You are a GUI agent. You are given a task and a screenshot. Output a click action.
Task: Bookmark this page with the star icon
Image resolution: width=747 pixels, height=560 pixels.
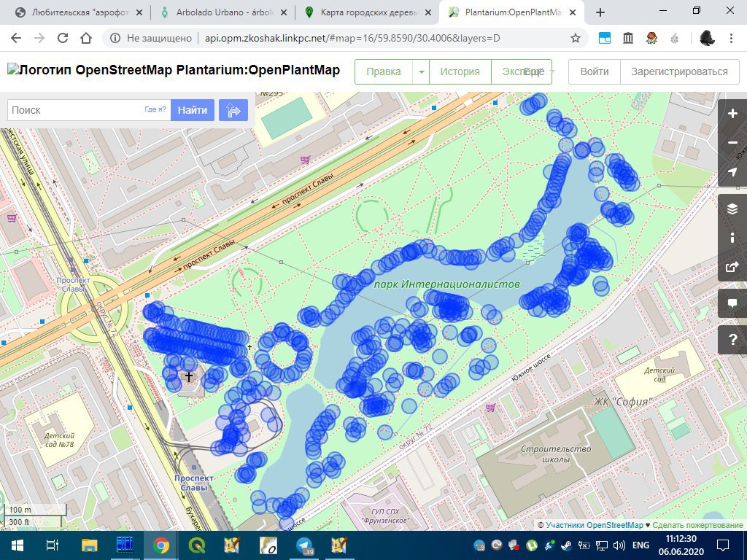(x=576, y=38)
